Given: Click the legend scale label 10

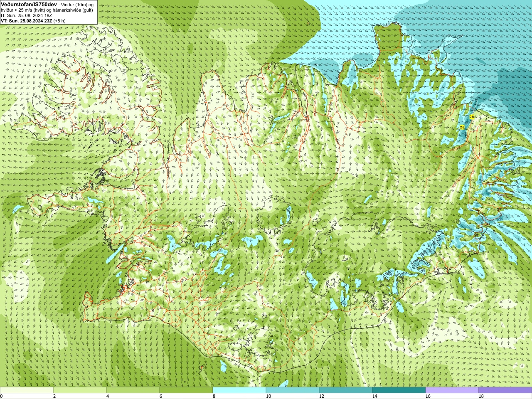Looking at the screenshot, I should pyautogui.click(x=268, y=396).
